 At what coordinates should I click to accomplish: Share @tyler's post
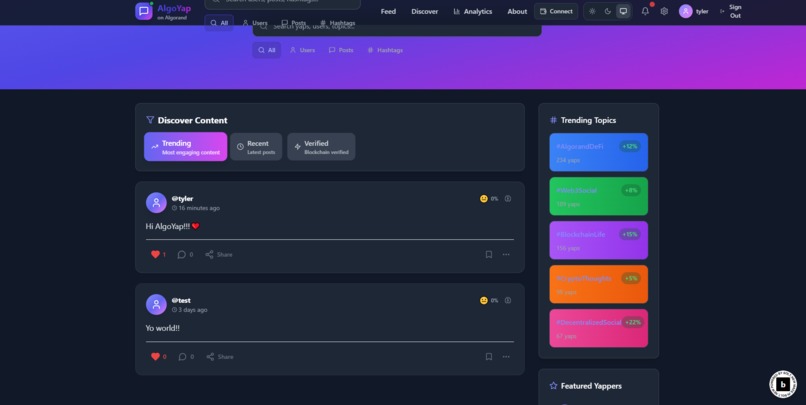[218, 254]
